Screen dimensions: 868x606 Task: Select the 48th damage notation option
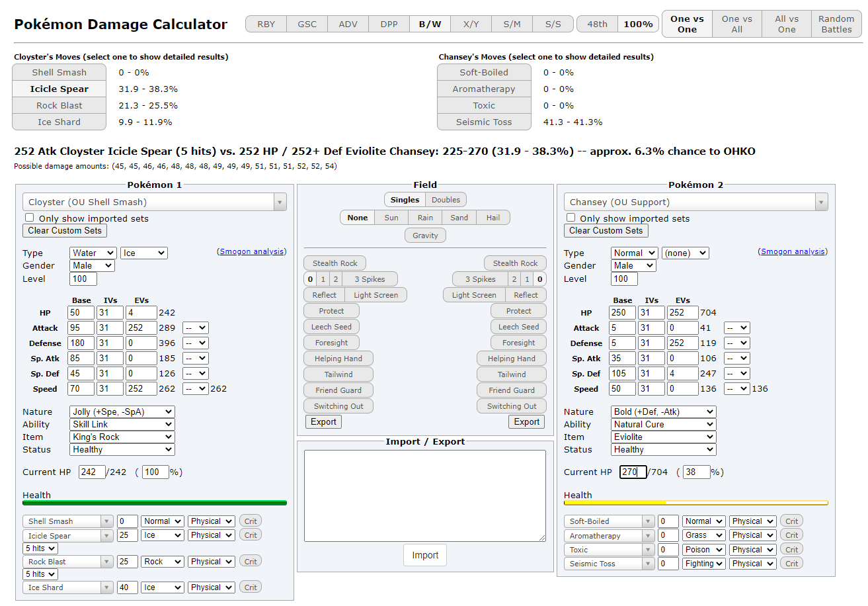[x=597, y=24]
